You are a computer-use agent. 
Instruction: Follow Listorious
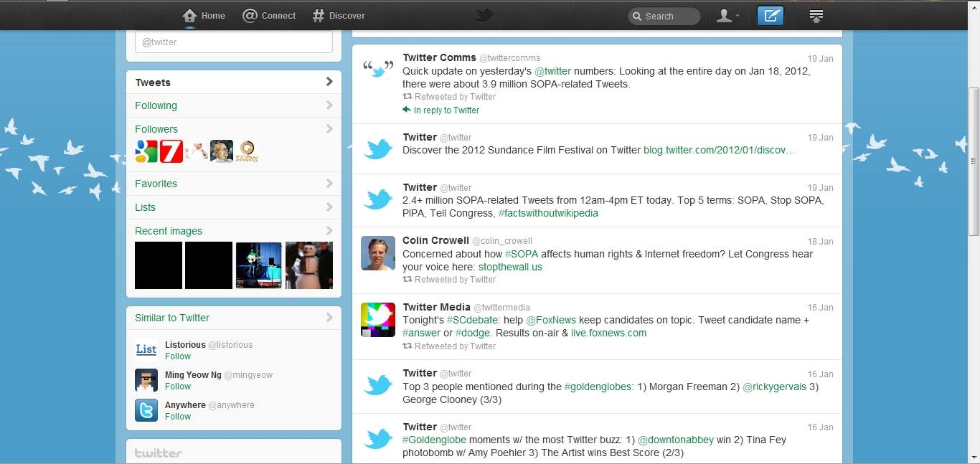pyautogui.click(x=178, y=356)
